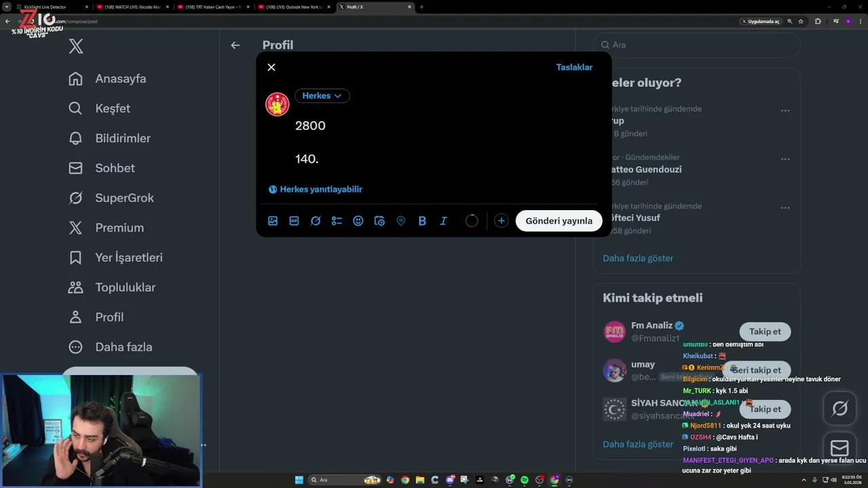Show more trends via Daha fazla göster
The height and width of the screenshot is (488, 868).
point(638,258)
